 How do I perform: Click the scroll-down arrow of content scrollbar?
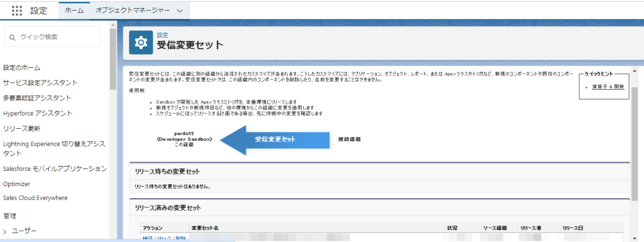pyautogui.click(x=634, y=238)
